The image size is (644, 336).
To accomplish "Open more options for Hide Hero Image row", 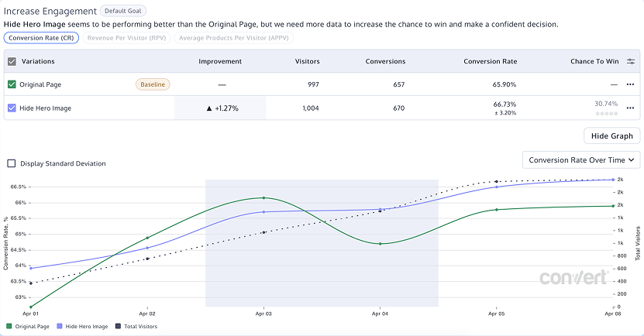I will coord(631,108).
